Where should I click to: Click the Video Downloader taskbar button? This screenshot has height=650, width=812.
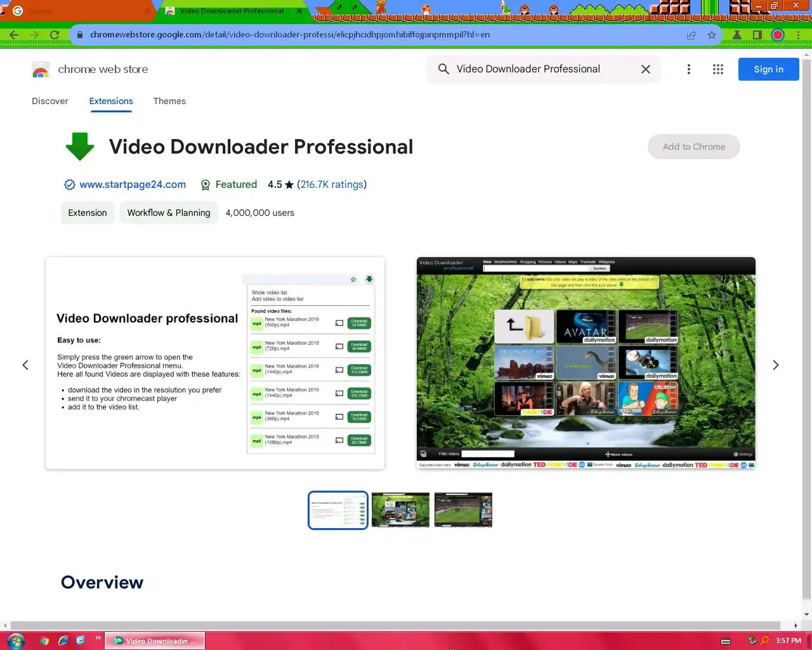[x=155, y=641]
